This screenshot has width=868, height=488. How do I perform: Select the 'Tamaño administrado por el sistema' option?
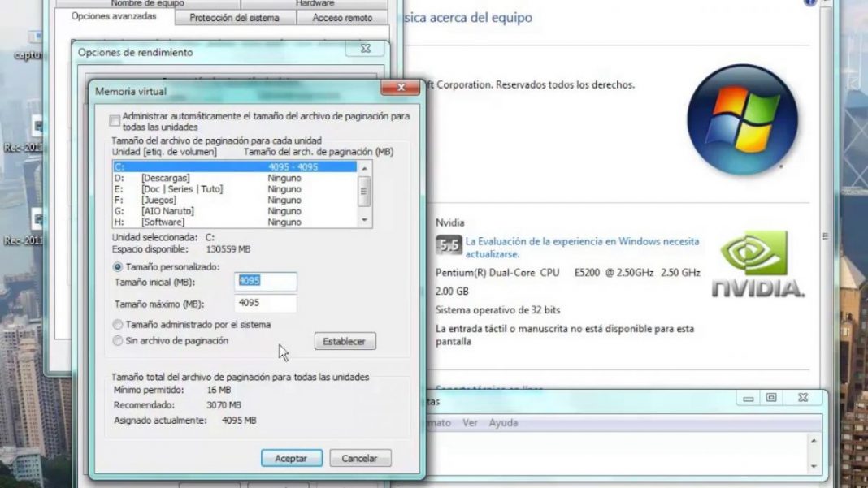118,325
